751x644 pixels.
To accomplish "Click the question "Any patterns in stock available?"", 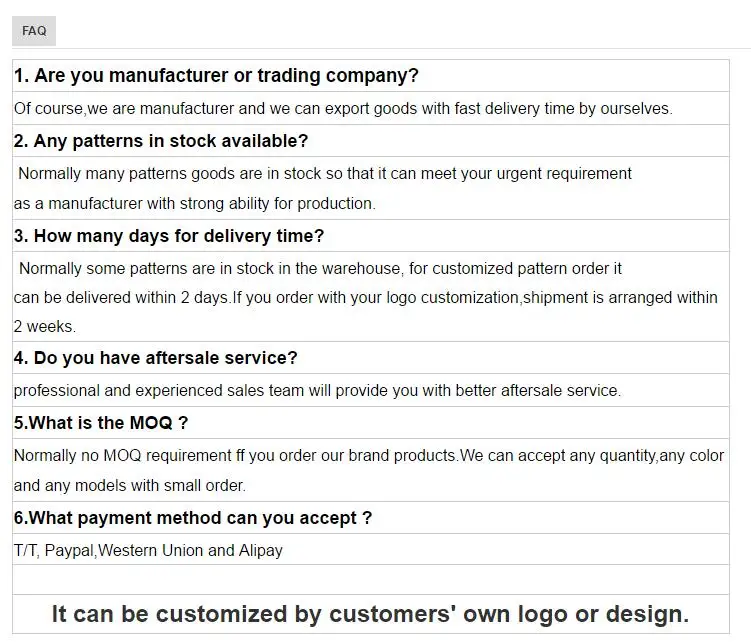I will [x=161, y=141].
